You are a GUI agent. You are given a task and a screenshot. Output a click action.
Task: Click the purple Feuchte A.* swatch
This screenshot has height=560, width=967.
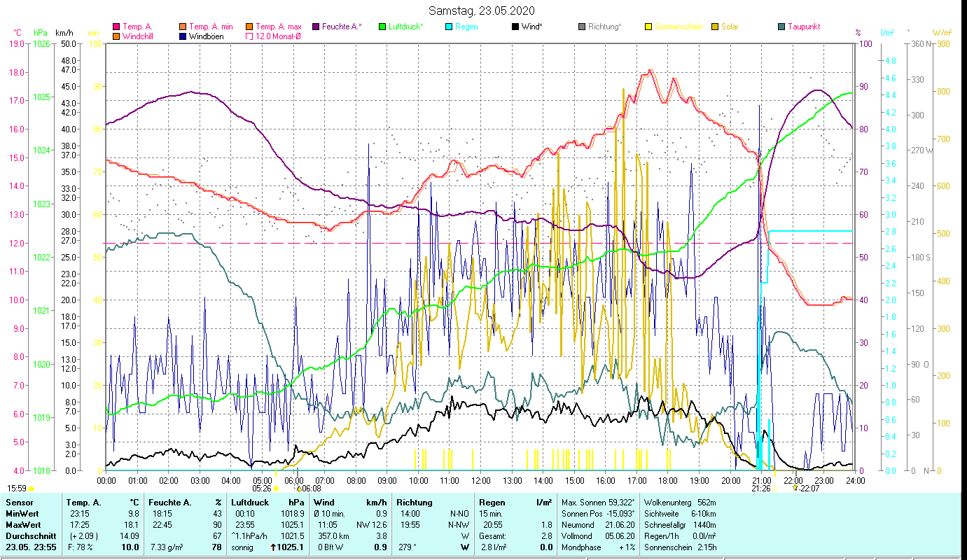click(316, 27)
